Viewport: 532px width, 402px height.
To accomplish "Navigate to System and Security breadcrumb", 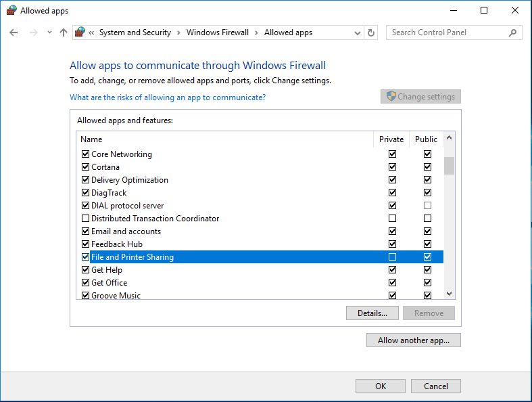I will (x=135, y=32).
